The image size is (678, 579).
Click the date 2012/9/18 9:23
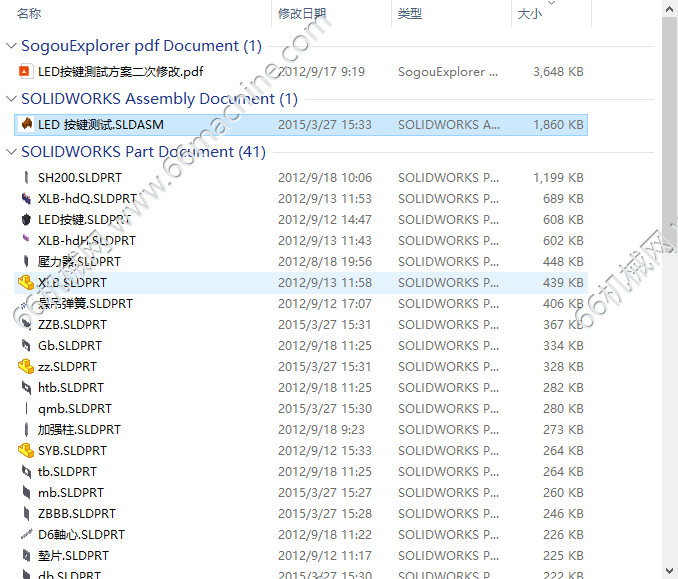(321, 429)
